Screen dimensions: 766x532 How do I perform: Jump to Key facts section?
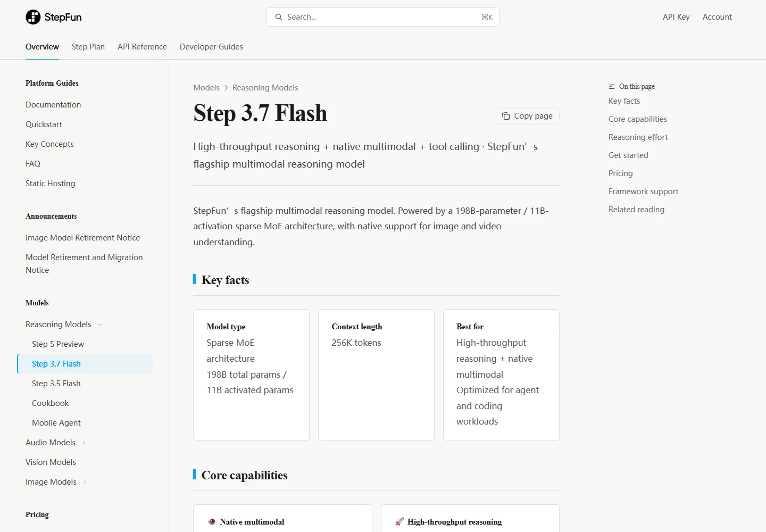(x=624, y=101)
